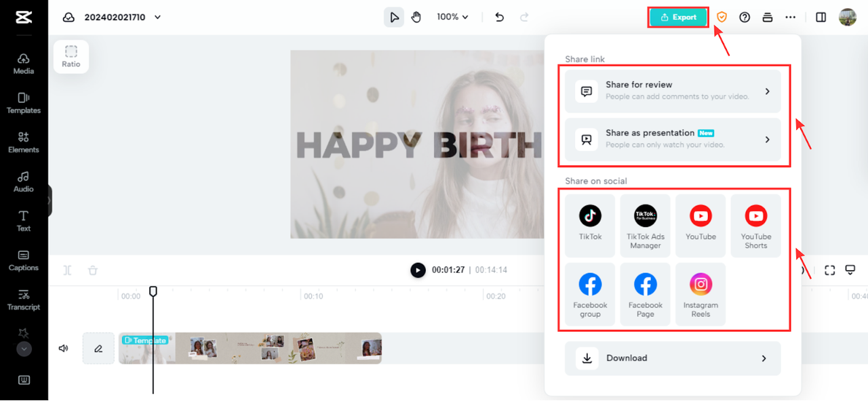The width and height of the screenshot is (868, 403).
Task: Click the playhead handle on timeline
Action: click(153, 291)
